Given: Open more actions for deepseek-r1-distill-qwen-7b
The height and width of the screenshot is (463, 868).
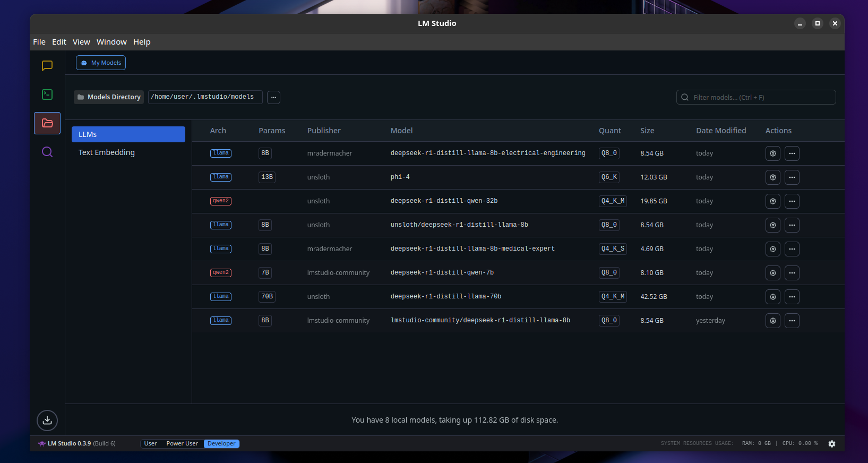Looking at the screenshot, I should (x=792, y=273).
